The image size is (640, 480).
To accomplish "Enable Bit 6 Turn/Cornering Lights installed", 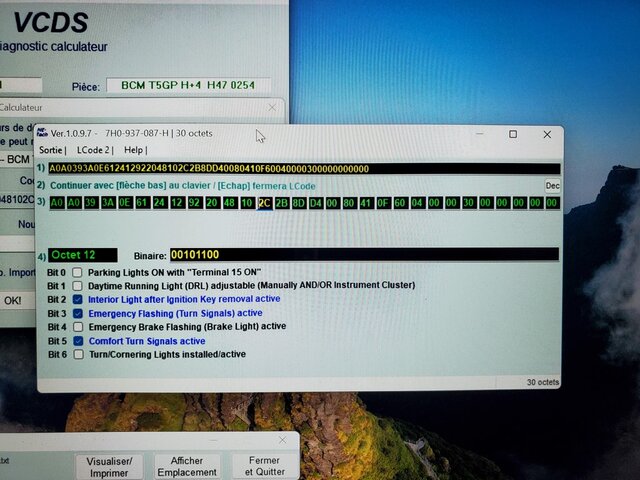I will coord(78,354).
